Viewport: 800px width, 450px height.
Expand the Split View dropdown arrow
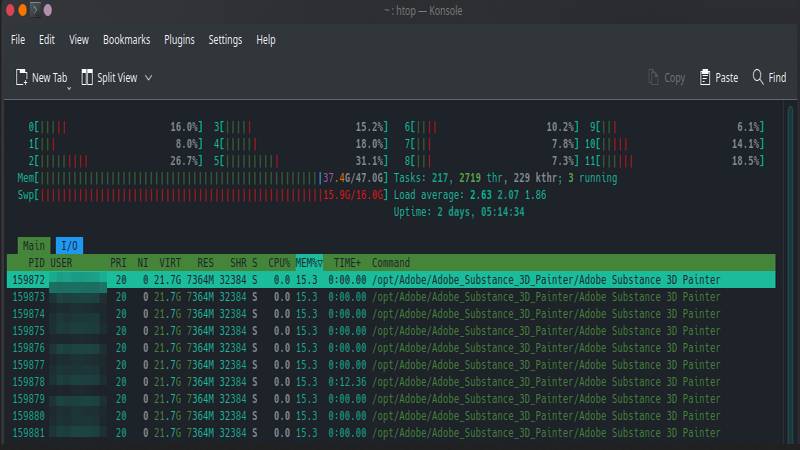pyautogui.click(x=149, y=77)
